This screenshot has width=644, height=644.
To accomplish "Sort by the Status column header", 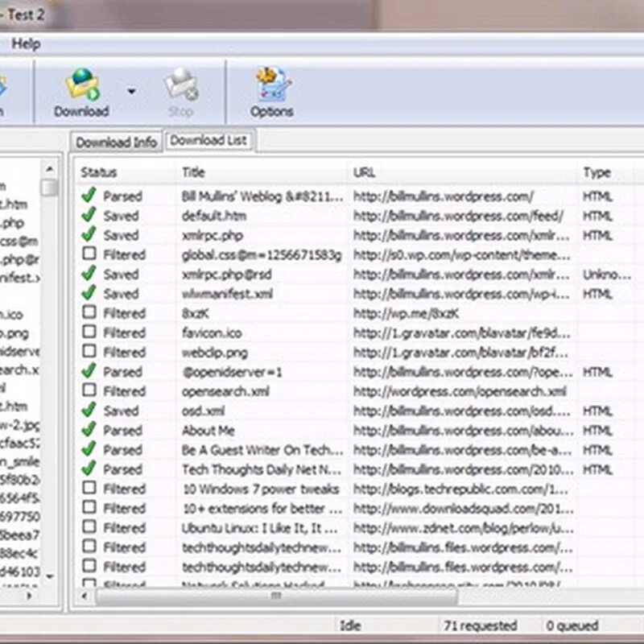I will (x=99, y=172).
